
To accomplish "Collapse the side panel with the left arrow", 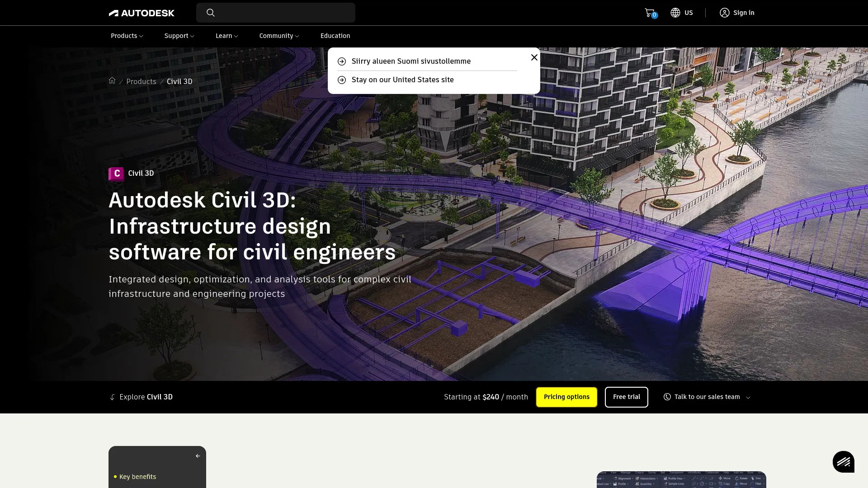I will (198, 456).
